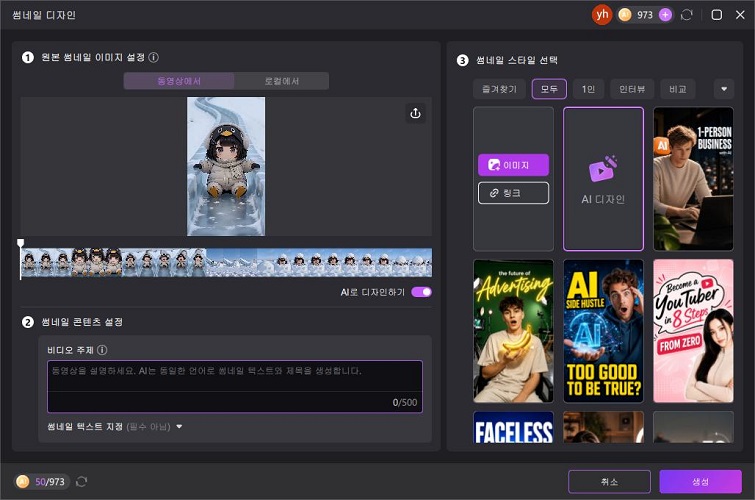Select the 즐겨찾기 style filter
Viewport: 755px width, 500px height.
pos(499,89)
